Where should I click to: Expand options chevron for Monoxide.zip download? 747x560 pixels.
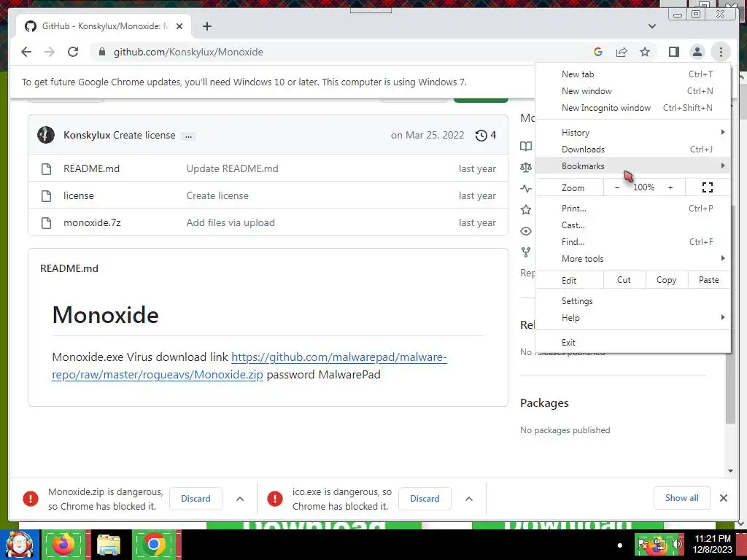pyautogui.click(x=240, y=499)
